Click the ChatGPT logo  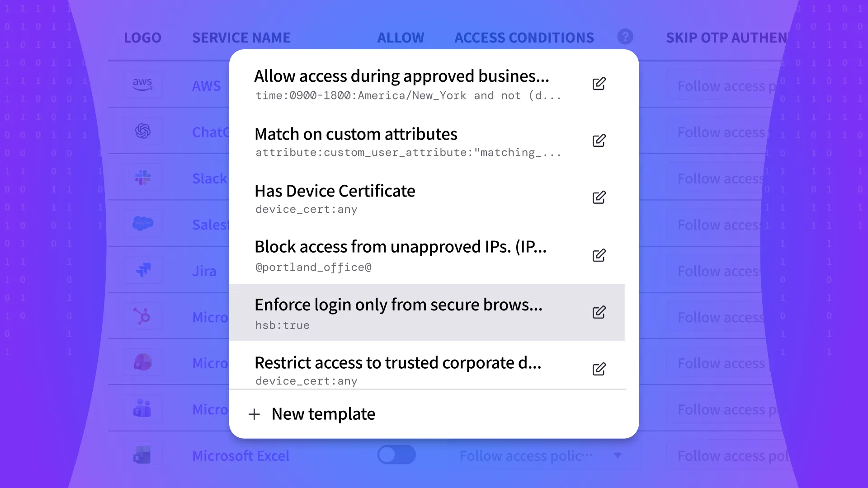[143, 131]
